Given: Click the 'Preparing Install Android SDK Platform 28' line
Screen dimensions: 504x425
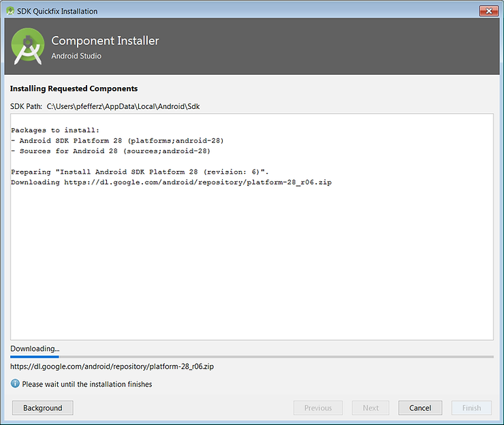Looking at the screenshot, I should [x=140, y=172].
